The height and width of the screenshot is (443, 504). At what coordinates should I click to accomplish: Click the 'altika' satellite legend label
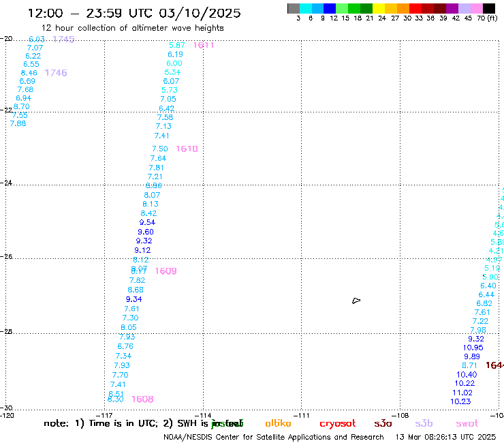click(x=278, y=423)
